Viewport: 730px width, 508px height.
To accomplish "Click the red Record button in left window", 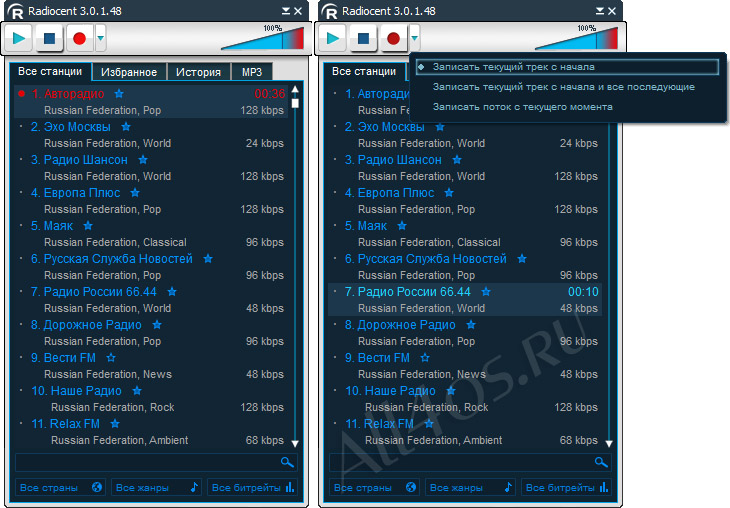I will 80,38.
